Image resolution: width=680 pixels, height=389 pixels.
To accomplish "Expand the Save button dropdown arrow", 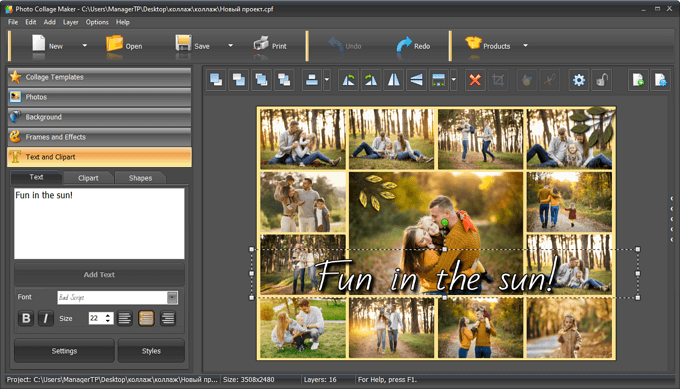I will [x=230, y=45].
